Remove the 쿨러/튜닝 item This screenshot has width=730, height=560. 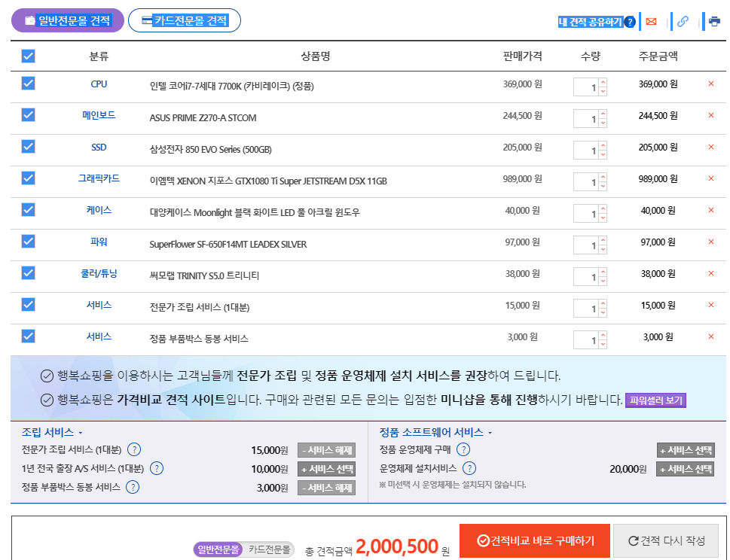click(711, 273)
